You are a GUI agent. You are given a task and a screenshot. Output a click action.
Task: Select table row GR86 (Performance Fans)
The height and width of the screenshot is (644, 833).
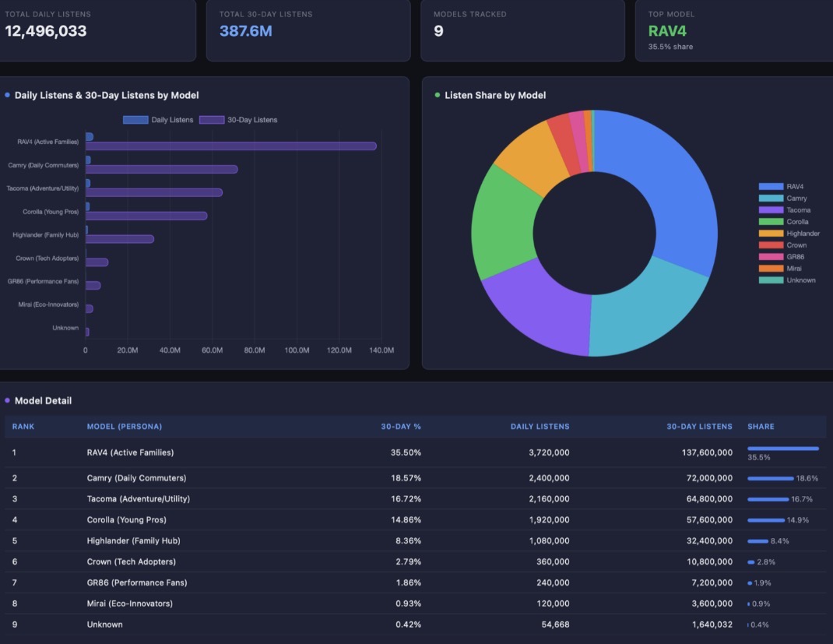tap(416, 583)
